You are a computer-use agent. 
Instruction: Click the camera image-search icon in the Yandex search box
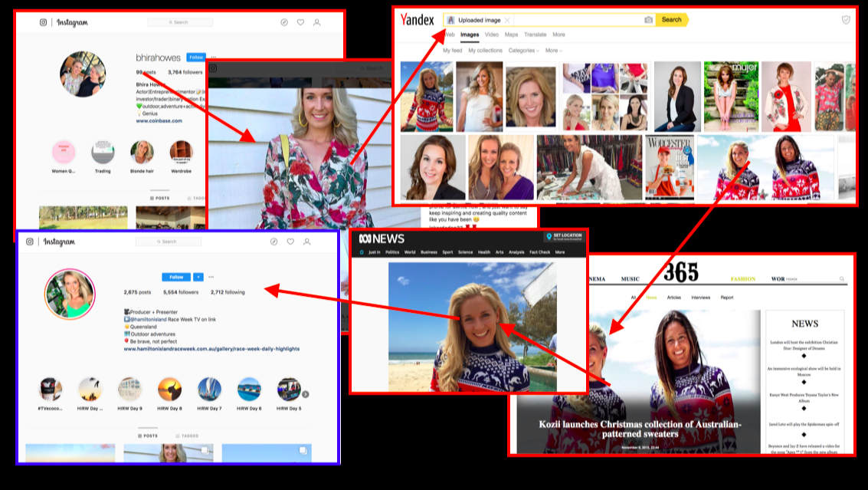coord(648,20)
